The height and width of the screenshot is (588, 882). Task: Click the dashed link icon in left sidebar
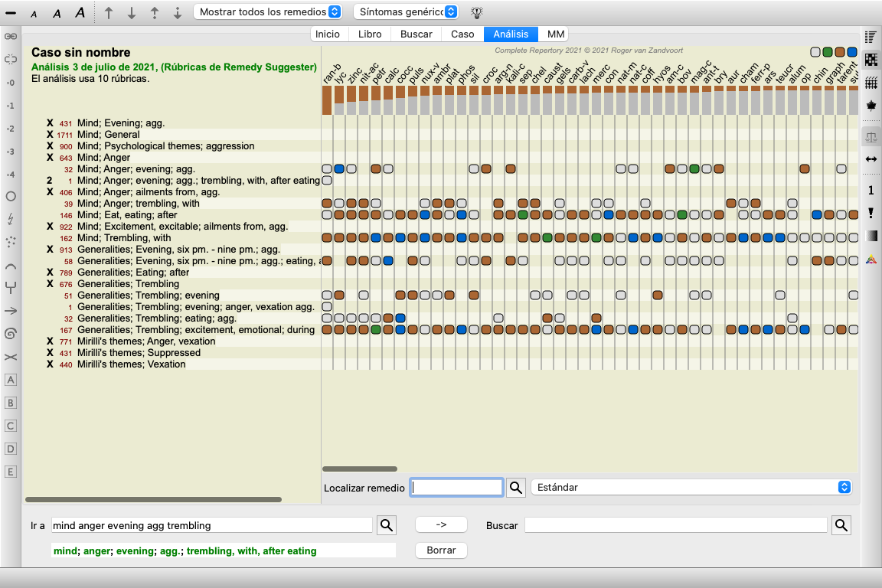point(11,59)
